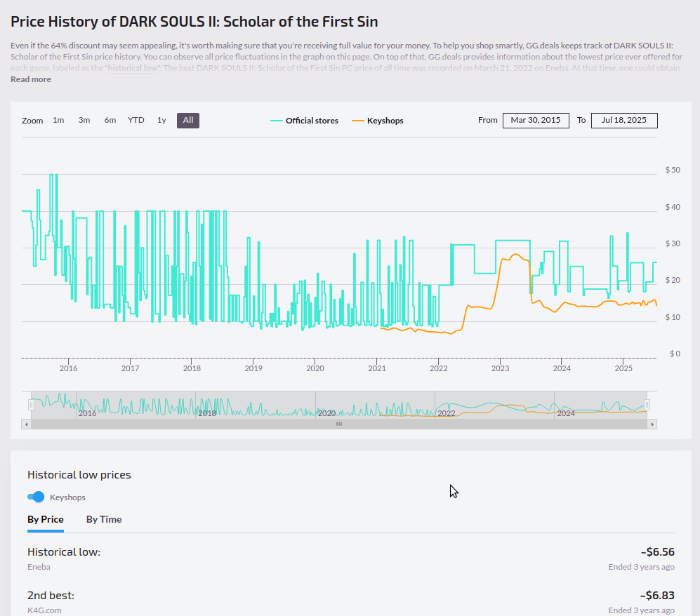Click the 2021 x-axis label

tap(377, 368)
